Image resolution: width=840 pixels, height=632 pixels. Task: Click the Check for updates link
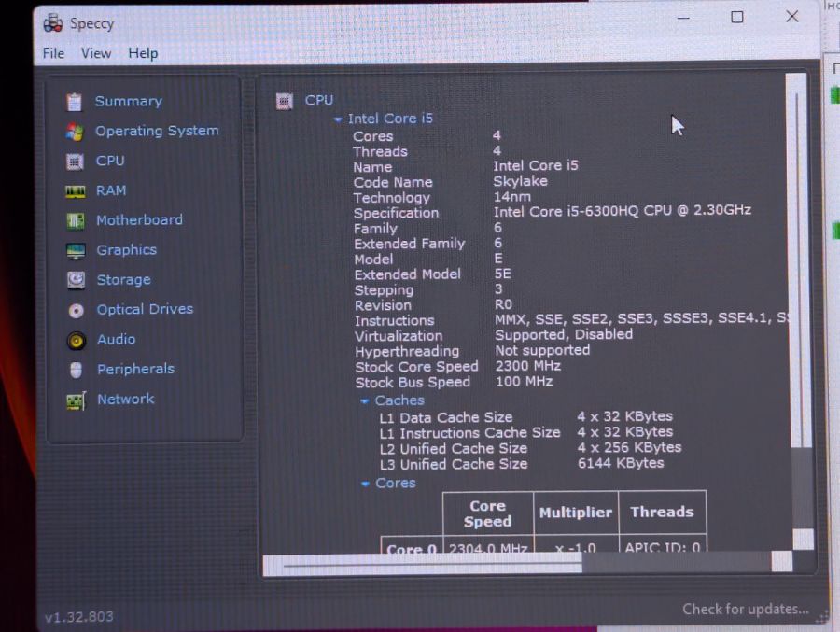pyautogui.click(x=745, y=610)
